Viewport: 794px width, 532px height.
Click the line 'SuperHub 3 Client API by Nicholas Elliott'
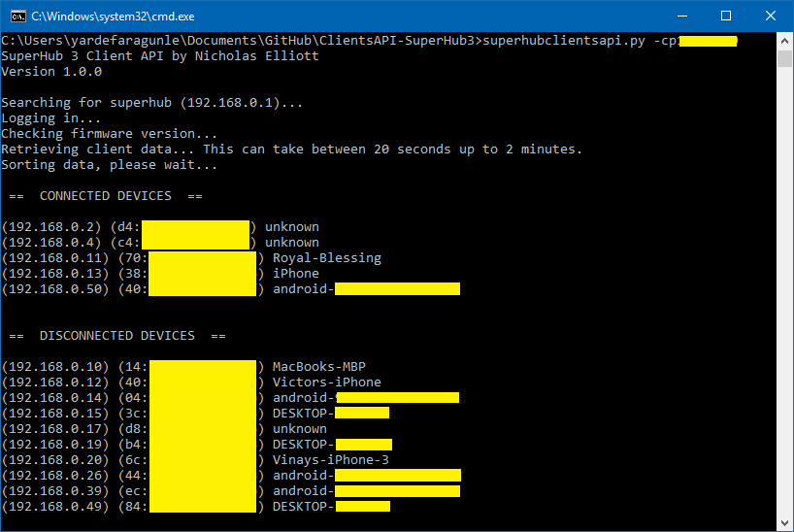point(160,56)
